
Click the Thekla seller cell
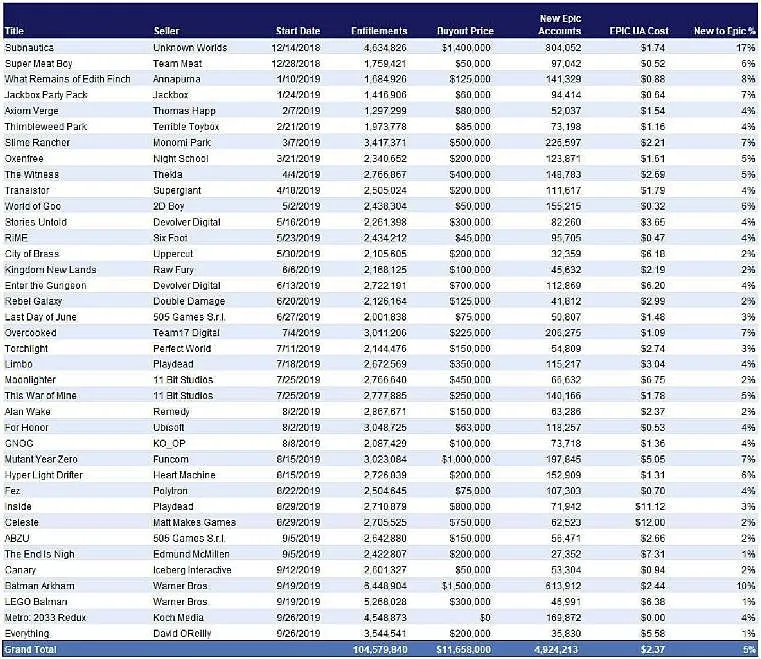pos(167,174)
